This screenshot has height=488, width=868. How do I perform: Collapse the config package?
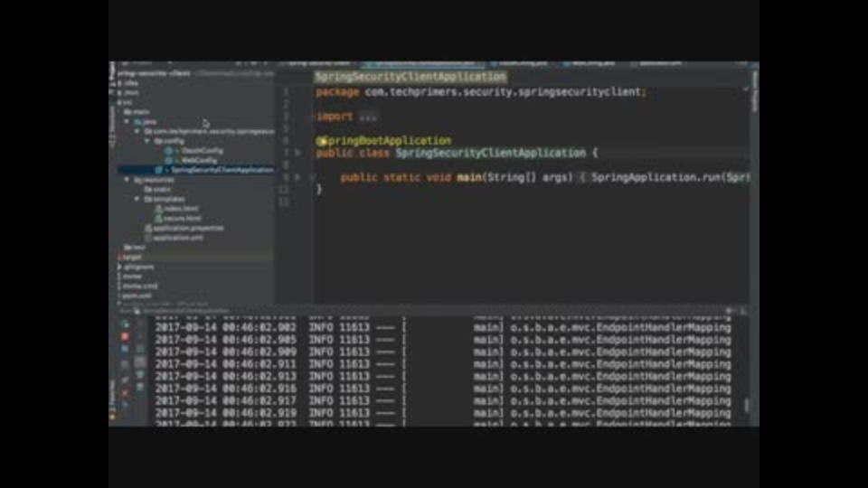click(147, 141)
